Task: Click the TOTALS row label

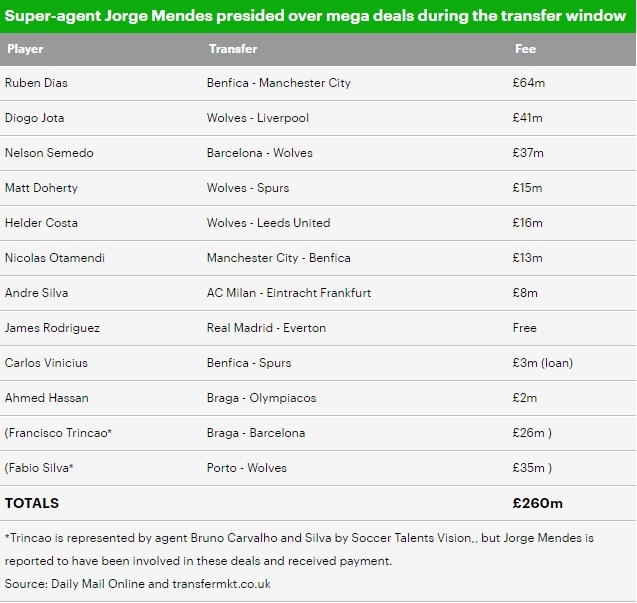Action: point(32,503)
